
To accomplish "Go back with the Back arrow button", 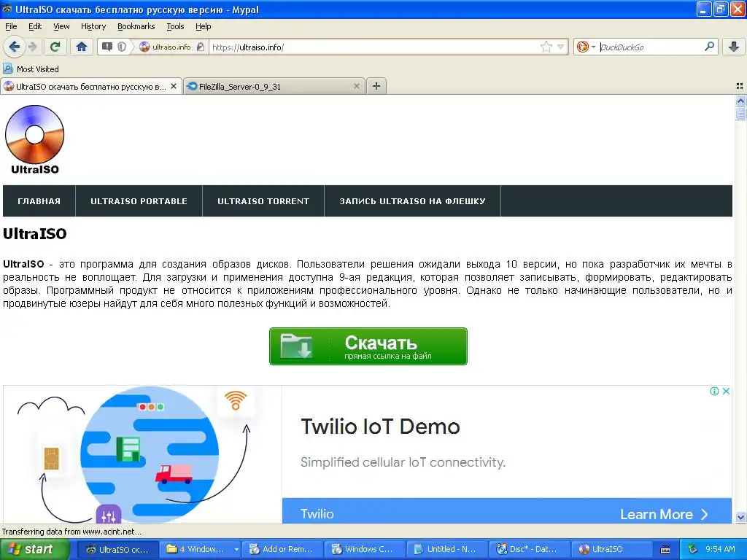I will pos(14,47).
